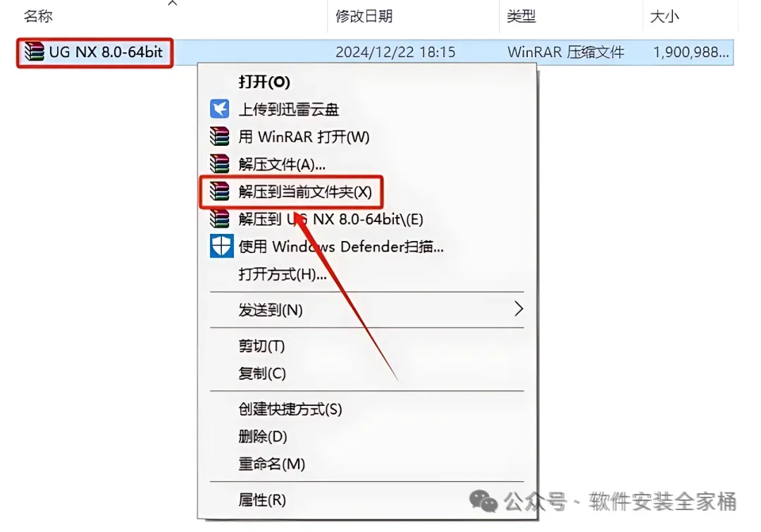Click WinRAR icon beside 用 WinRAR 打开(W)
This screenshot has width=761, height=532.
[x=219, y=137]
